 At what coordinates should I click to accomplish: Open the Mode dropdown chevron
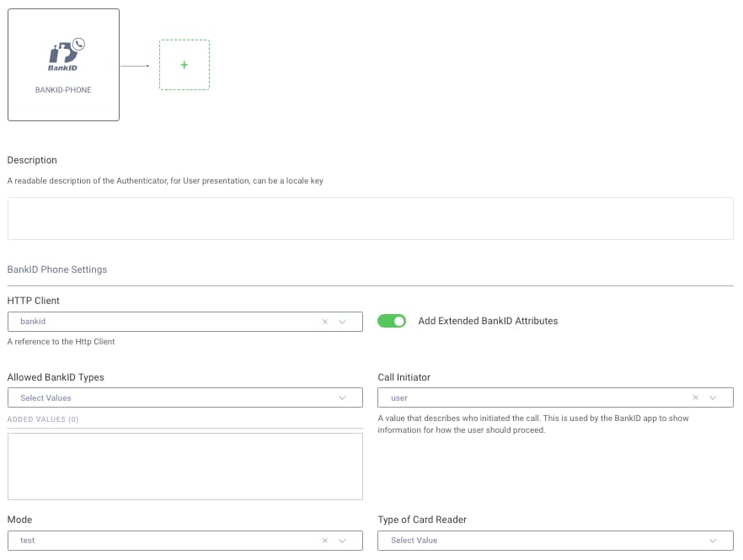[343, 541]
